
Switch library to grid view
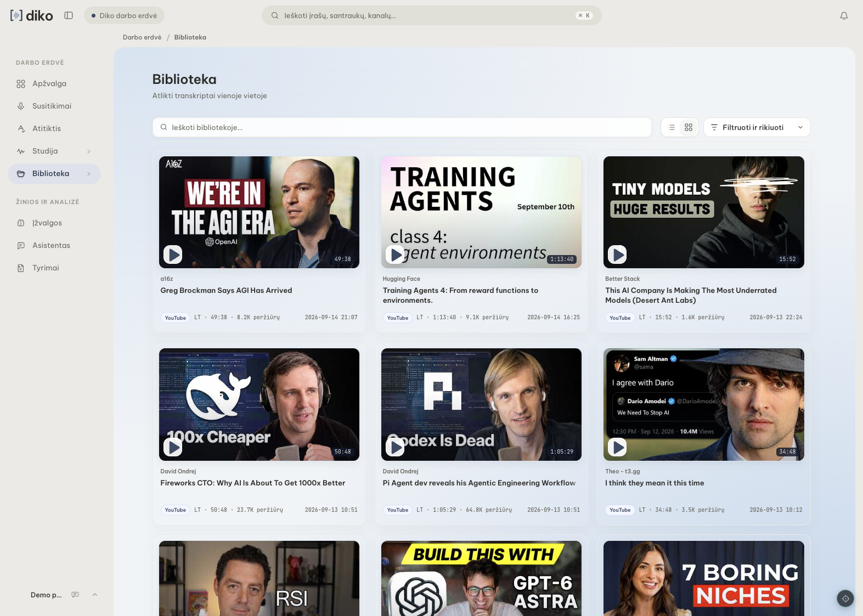click(x=689, y=127)
